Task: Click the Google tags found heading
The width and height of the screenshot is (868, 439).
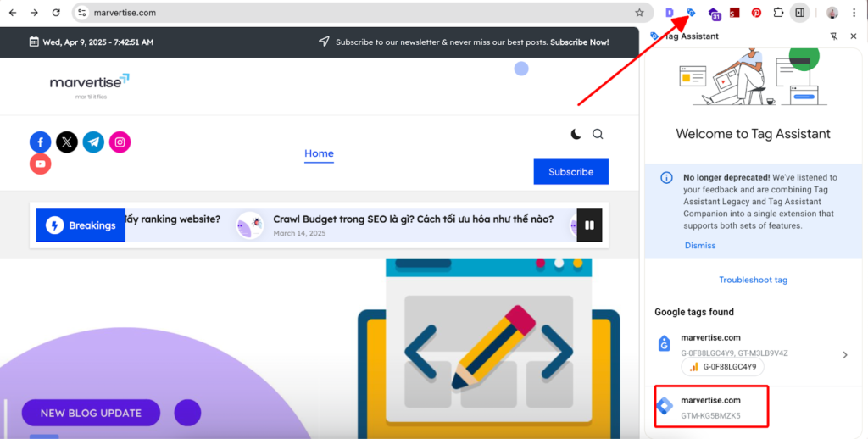Action: coord(694,312)
